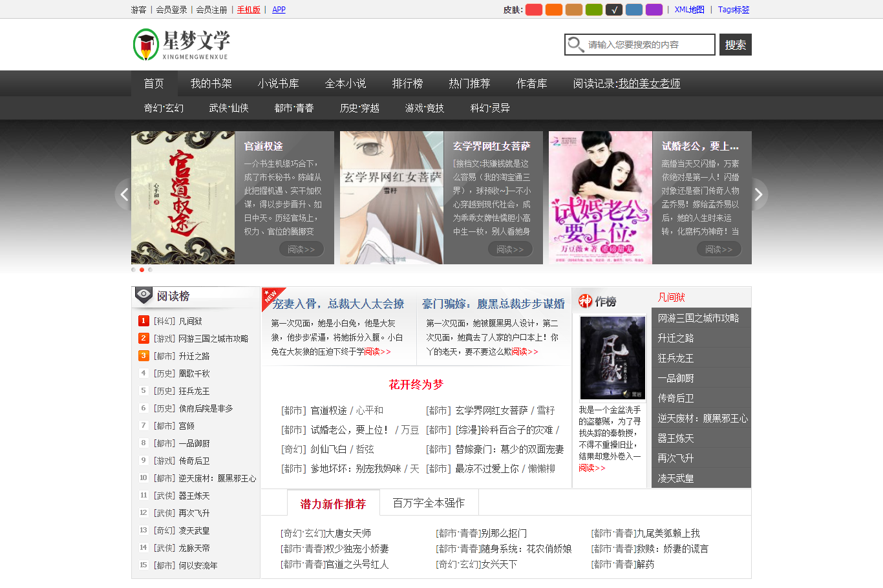
Task: Choose the red skin color swatch
Action: [x=534, y=10]
